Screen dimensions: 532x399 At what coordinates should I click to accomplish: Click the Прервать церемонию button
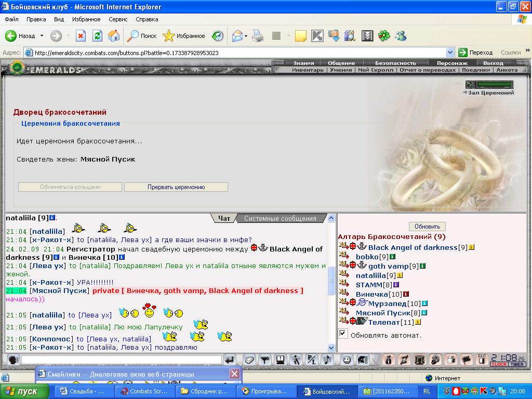pyautogui.click(x=176, y=187)
